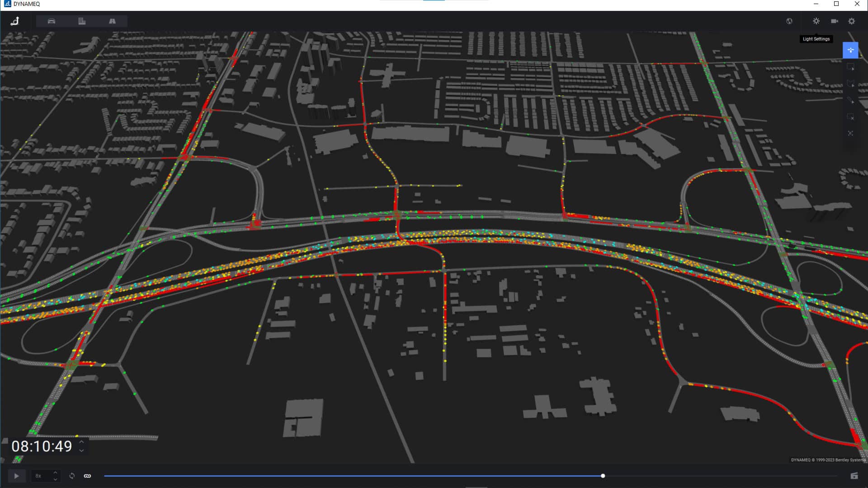Click the timeline slider handle
Image resolution: width=868 pixels, height=488 pixels.
click(603, 476)
